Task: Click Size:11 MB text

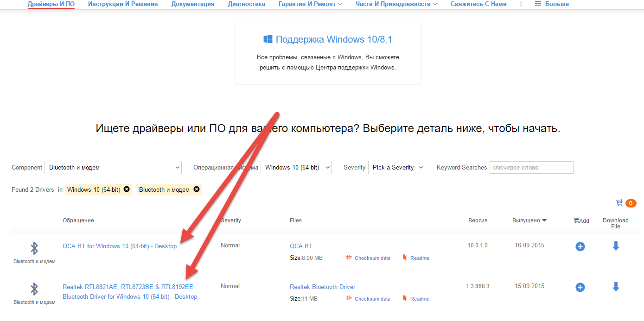Action: coord(304,299)
